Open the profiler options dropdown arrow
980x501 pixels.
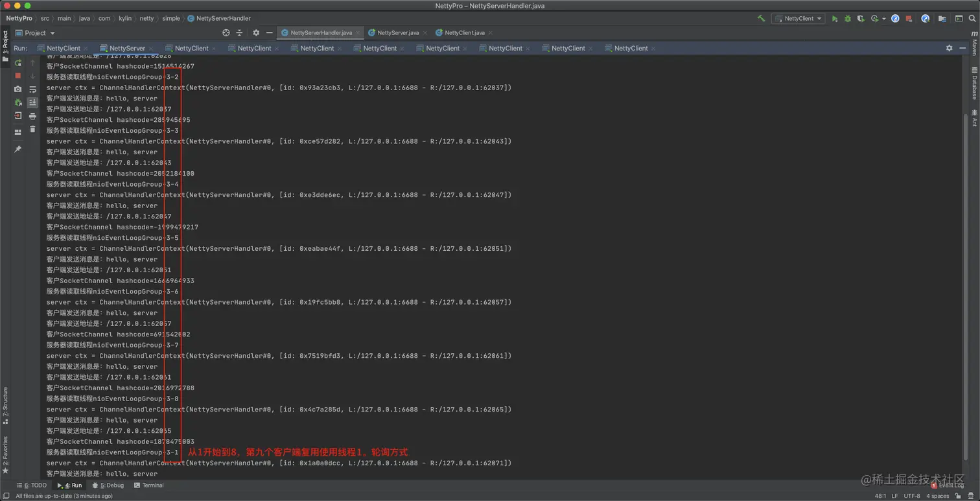[883, 19]
